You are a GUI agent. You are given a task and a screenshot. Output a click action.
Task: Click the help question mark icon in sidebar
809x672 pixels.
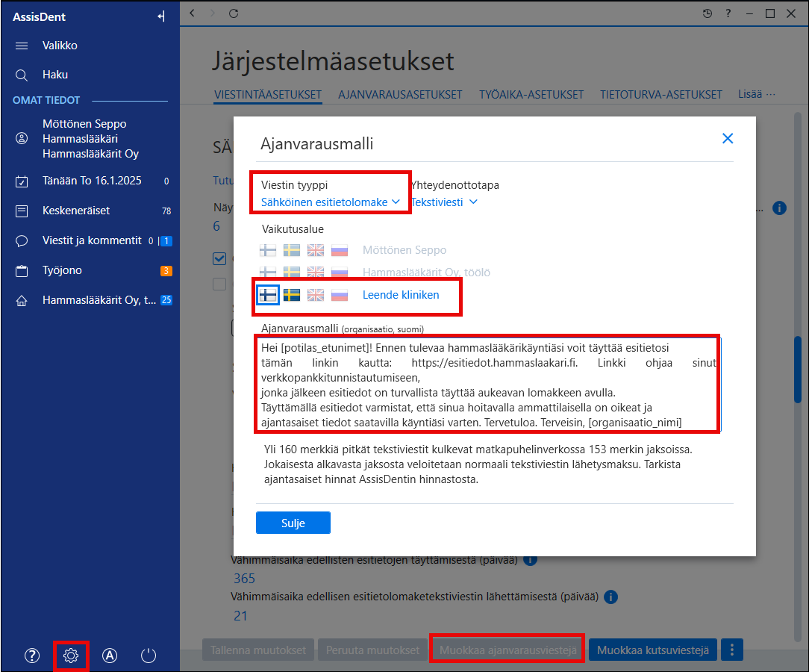click(x=32, y=656)
